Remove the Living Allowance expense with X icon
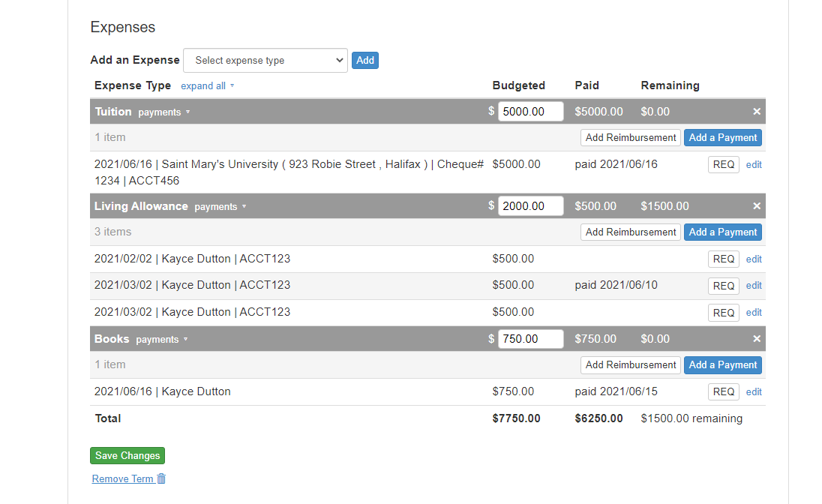This screenshot has width=822, height=504. pyautogui.click(x=757, y=206)
